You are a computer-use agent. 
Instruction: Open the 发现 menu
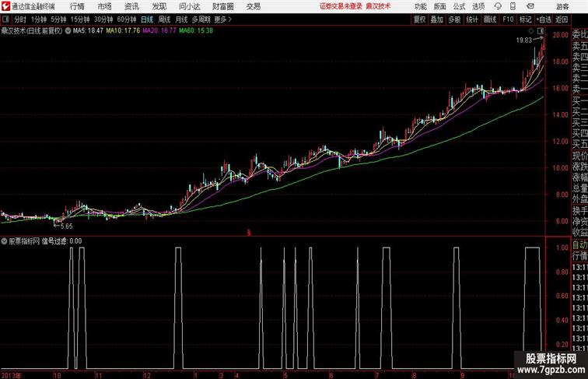click(159, 6)
